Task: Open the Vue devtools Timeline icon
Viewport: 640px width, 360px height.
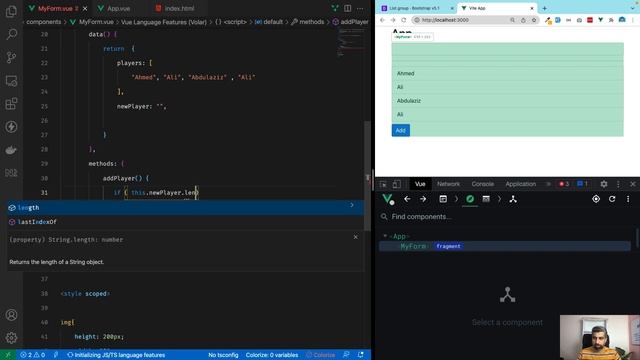Action: 486,199
